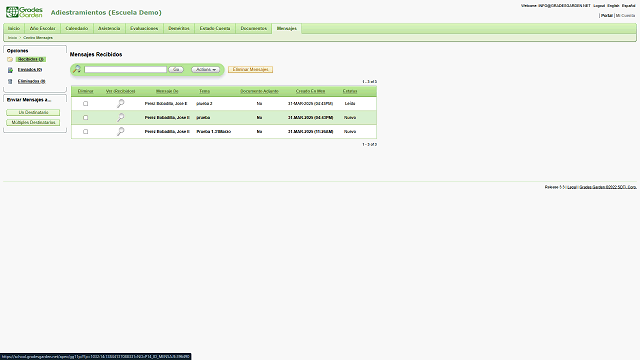Open the Año Escolar tab

click(x=42, y=29)
